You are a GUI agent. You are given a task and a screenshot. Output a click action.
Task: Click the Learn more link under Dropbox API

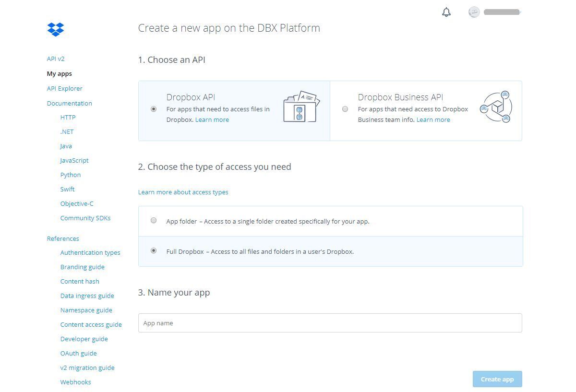pyautogui.click(x=212, y=119)
